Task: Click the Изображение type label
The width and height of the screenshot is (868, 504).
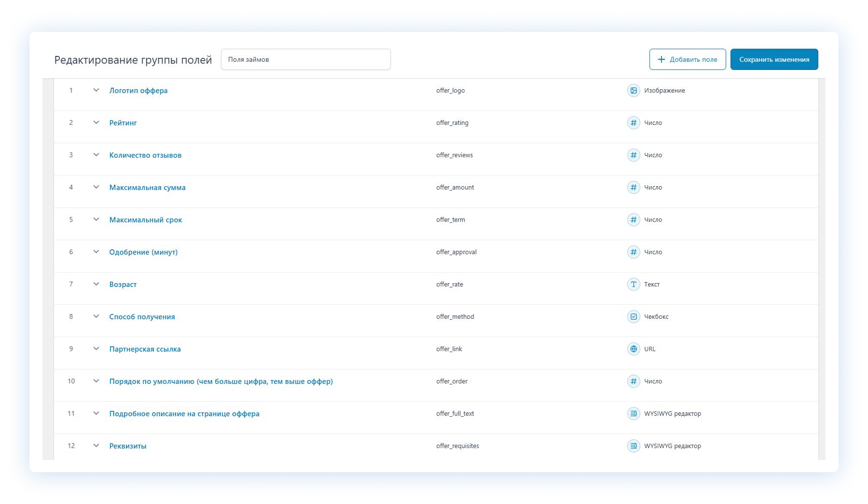Action: pyautogui.click(x=664, y=91)
